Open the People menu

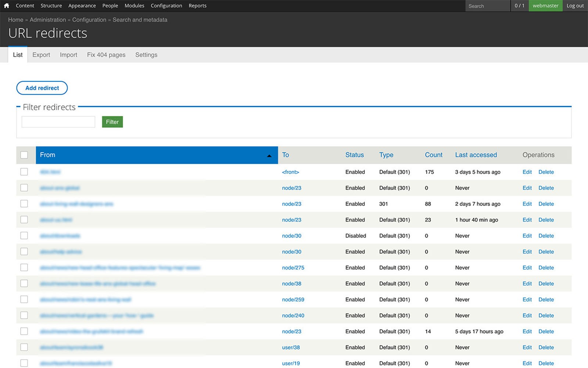(110, 6)
